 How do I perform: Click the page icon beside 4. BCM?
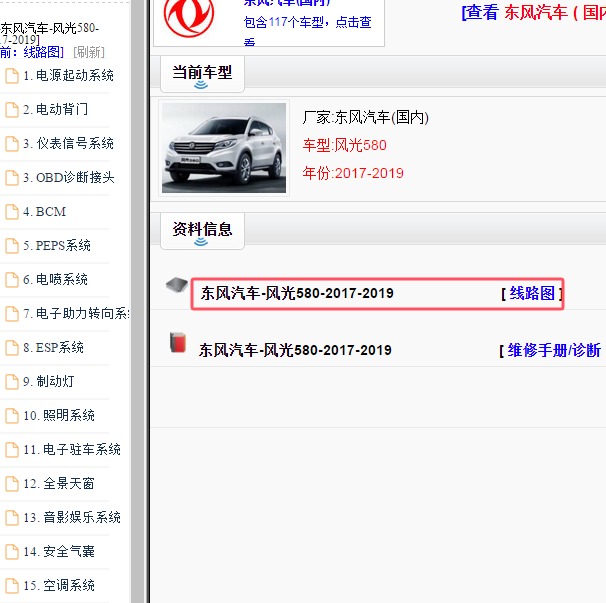[12, 211]
